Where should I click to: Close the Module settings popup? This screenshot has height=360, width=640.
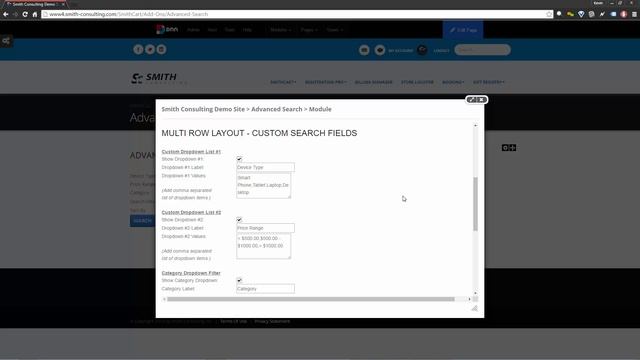[482, 100]
